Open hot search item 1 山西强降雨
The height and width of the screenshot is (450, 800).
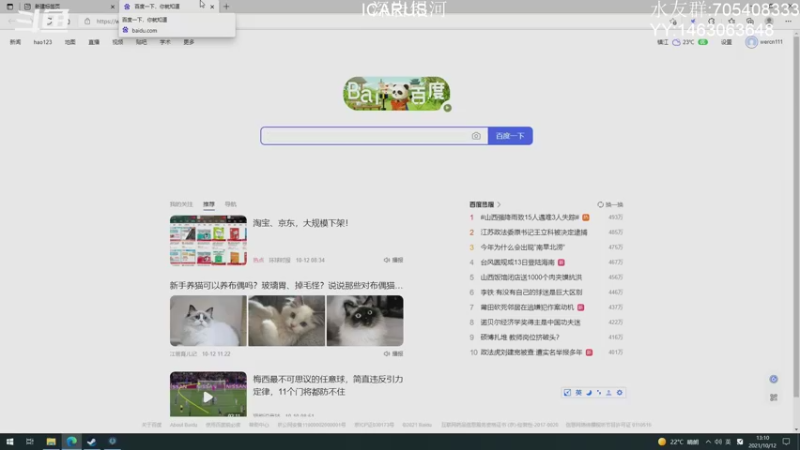[530, 217]
